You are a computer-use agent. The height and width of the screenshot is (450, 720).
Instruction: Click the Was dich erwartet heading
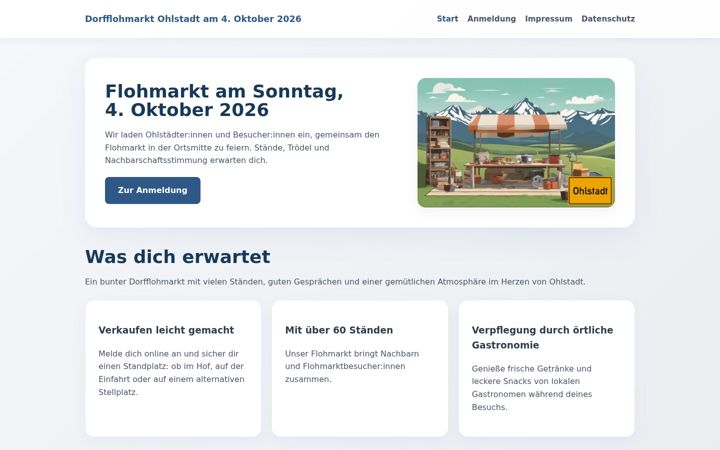tap(178, 256)
